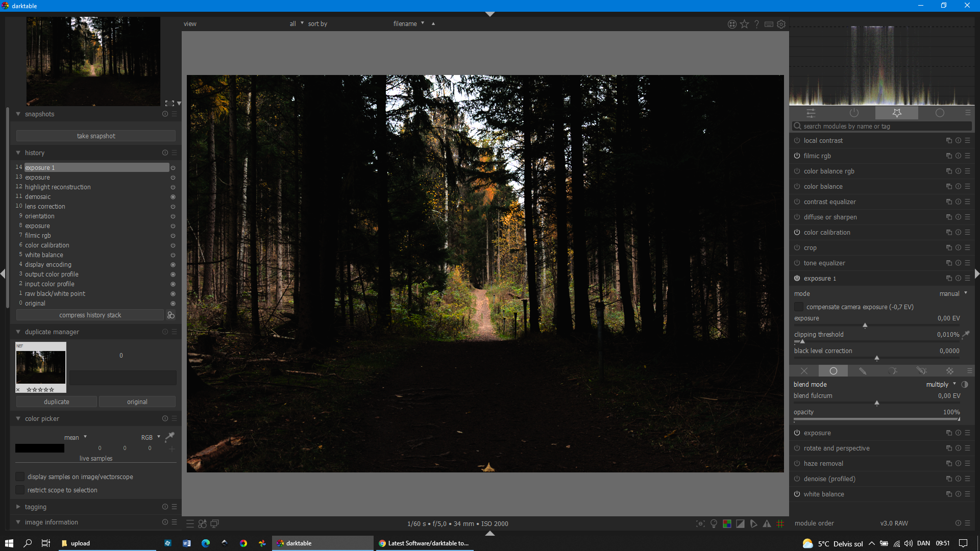
Task: Check display samples on image/vectorscope
Action: [x=20, y=477]
